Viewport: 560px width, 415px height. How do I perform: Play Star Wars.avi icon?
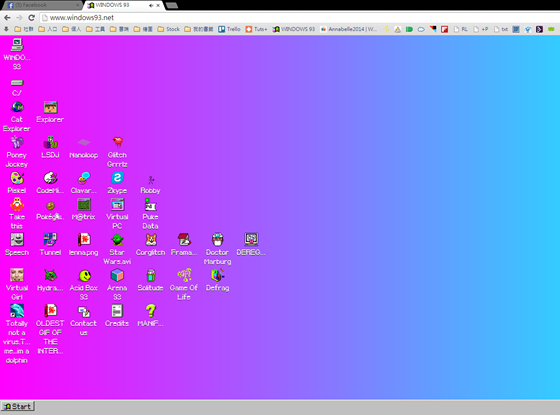pos(117,240)
